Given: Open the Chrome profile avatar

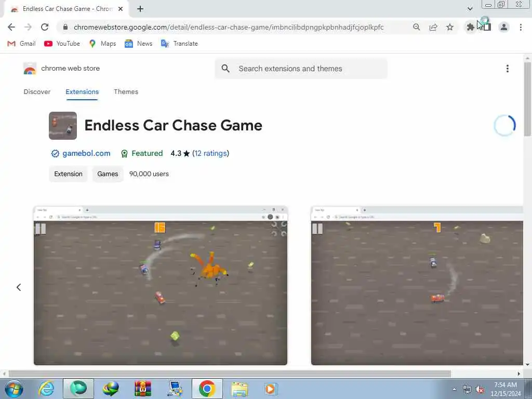Looking at the screenshot, I should [504, 27].
